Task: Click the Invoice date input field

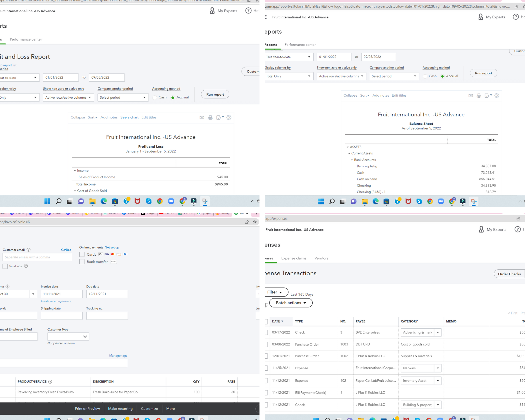Action: 61,294
